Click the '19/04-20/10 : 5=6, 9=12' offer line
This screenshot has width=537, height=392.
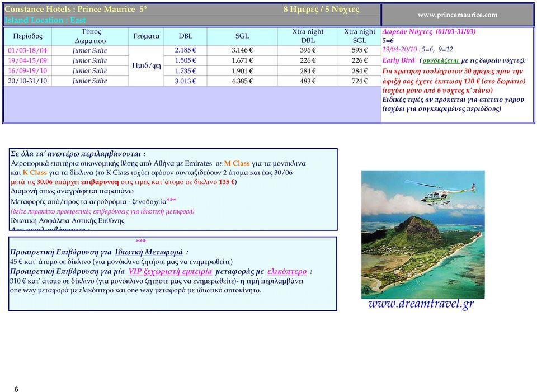click(417, 49)
